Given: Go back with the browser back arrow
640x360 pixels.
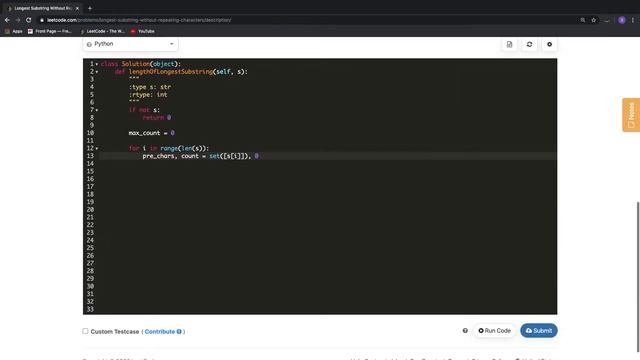Looking at the screenshot, I should coord(7,20).
